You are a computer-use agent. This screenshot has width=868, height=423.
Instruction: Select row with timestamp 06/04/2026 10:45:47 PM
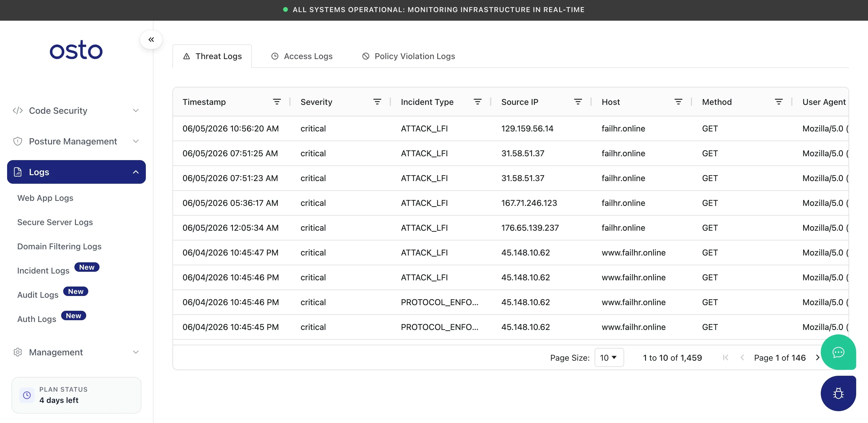[x=510, y=253]
